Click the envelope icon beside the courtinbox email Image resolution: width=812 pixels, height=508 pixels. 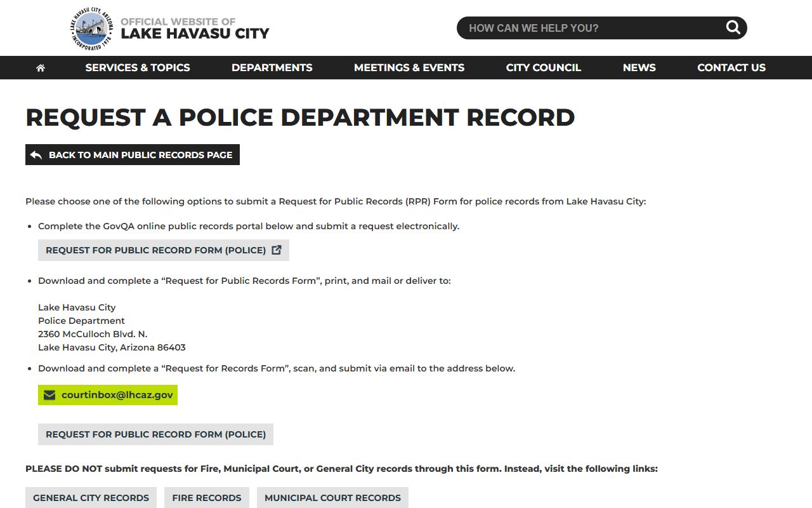49,395
